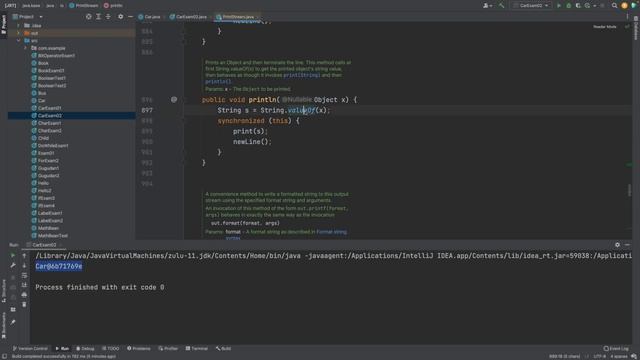
Task: Rerun CarExam02 from the Run panel
Action: (13, 256)
